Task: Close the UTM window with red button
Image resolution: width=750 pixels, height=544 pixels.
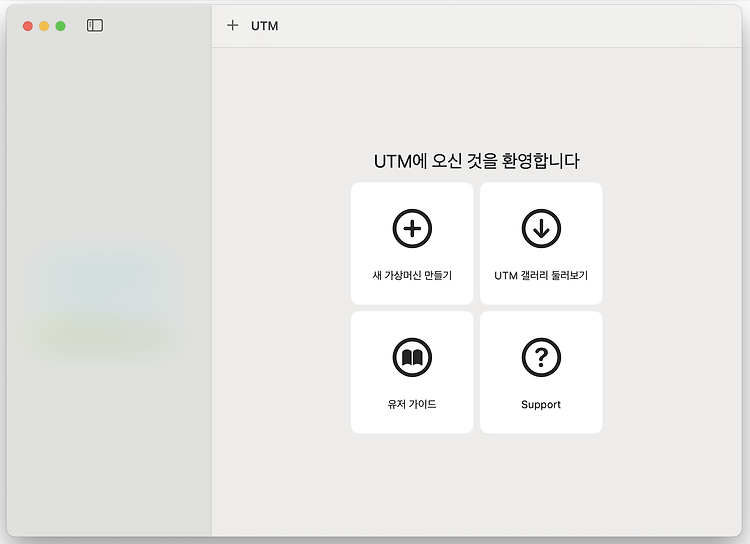Action: tap(28, 26)
